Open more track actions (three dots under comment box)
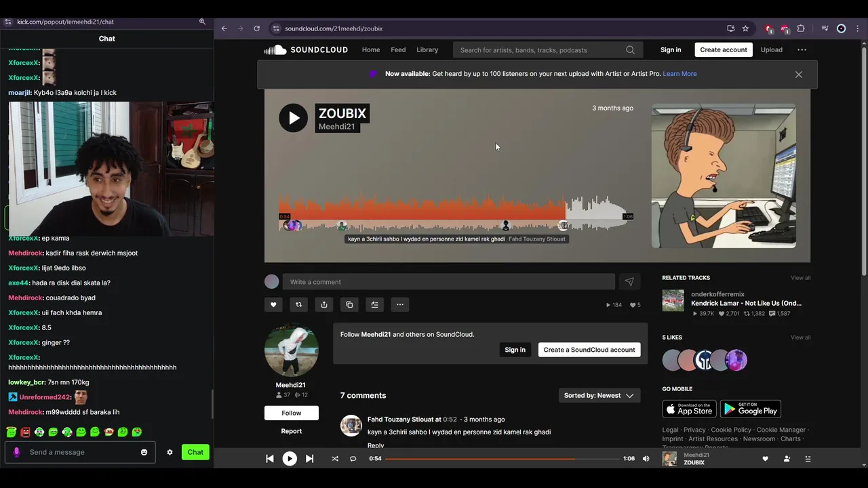The width and height of the screenshot is (868, 488). (x=400, y=304)
